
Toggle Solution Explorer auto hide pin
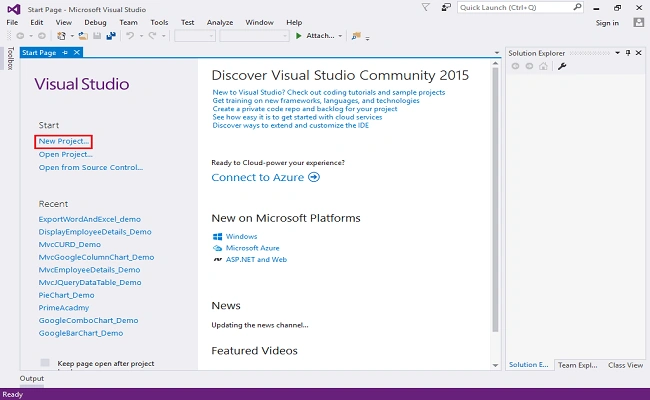tap(628, 53)
